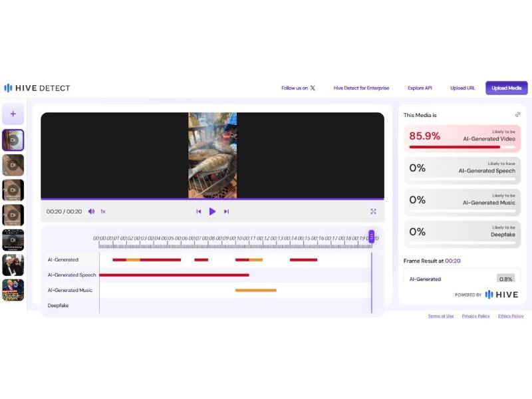This screenshot has height=399, width=532.
Task: Select first media thumbnail in sidebar
Action: [x=13, y=140]
